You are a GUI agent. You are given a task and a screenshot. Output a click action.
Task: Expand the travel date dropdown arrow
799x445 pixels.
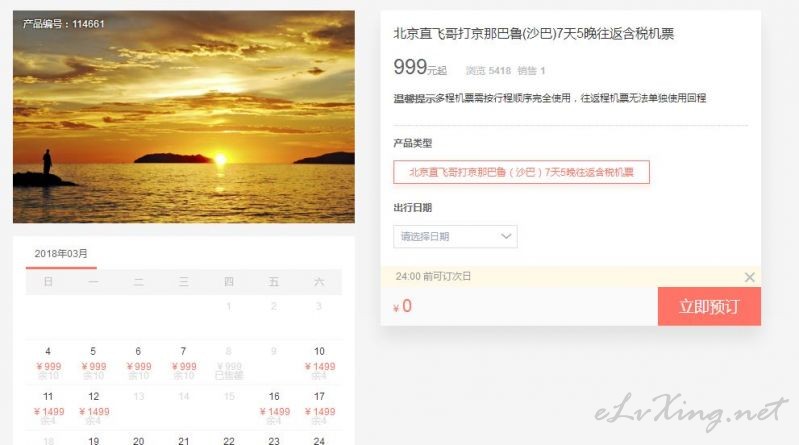pos(505,237)
